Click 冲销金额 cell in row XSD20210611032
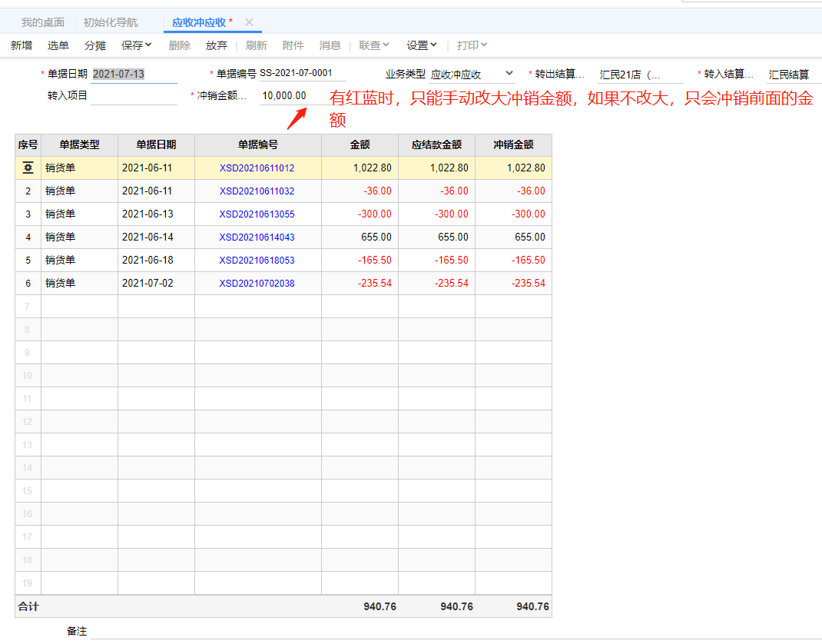The image size is (822, 644). click(514, 191)
